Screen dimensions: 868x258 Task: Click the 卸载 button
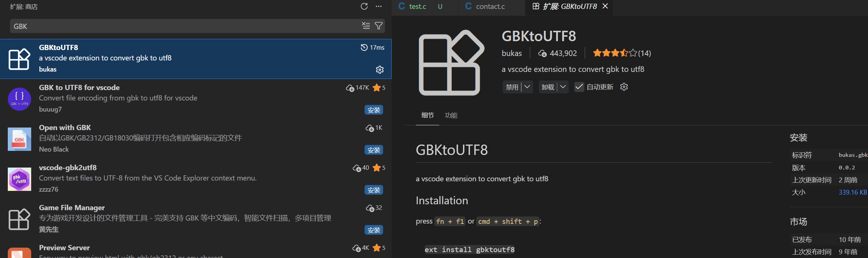click(548, 87)
